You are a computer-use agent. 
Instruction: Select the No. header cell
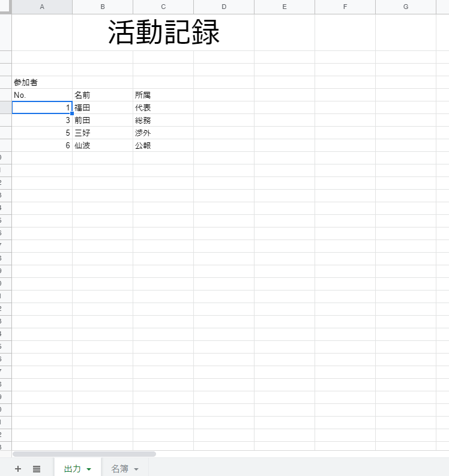[x=42, y=95]
